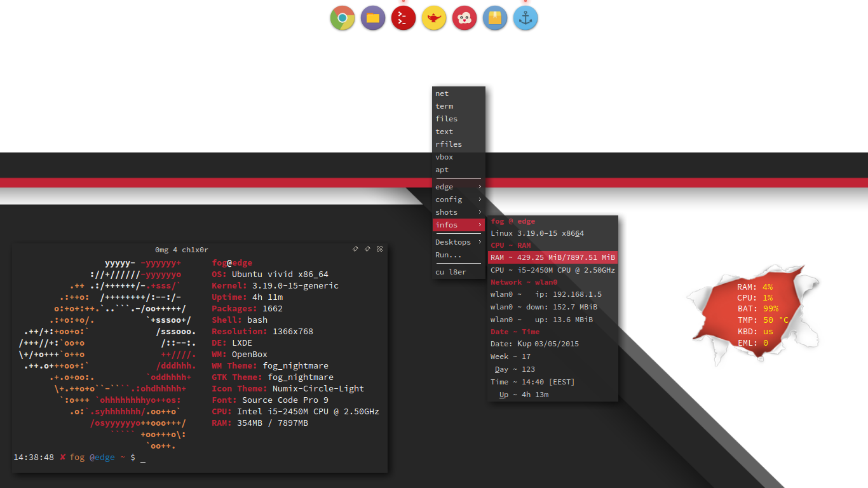Click 'KBD: us' in the widget
Viewport: 868px width, 488px height.
pos(755,332)
